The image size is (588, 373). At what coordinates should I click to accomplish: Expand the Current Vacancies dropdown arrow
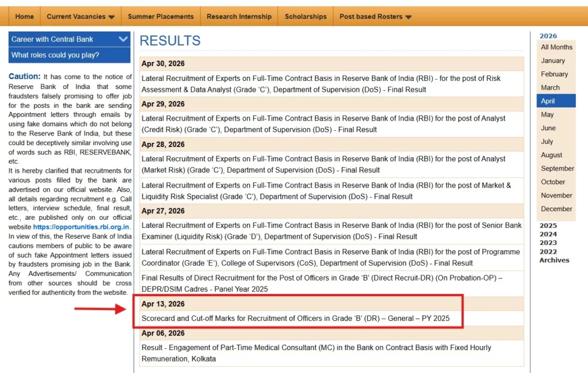pyautogui.click(x=111, y=17)
